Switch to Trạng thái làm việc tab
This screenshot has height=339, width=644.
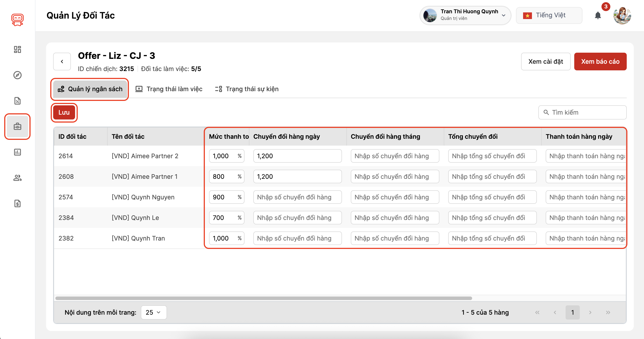point(169,89)
